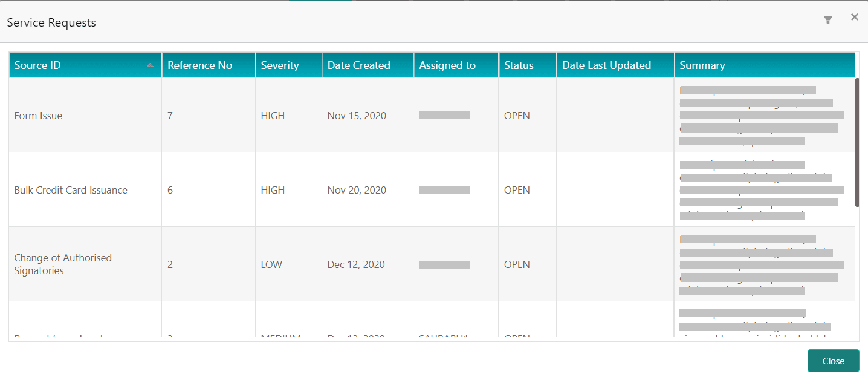Select the Bulk Credit Card Issuance row
Screen dimensions: 868x380
(71, 190)
